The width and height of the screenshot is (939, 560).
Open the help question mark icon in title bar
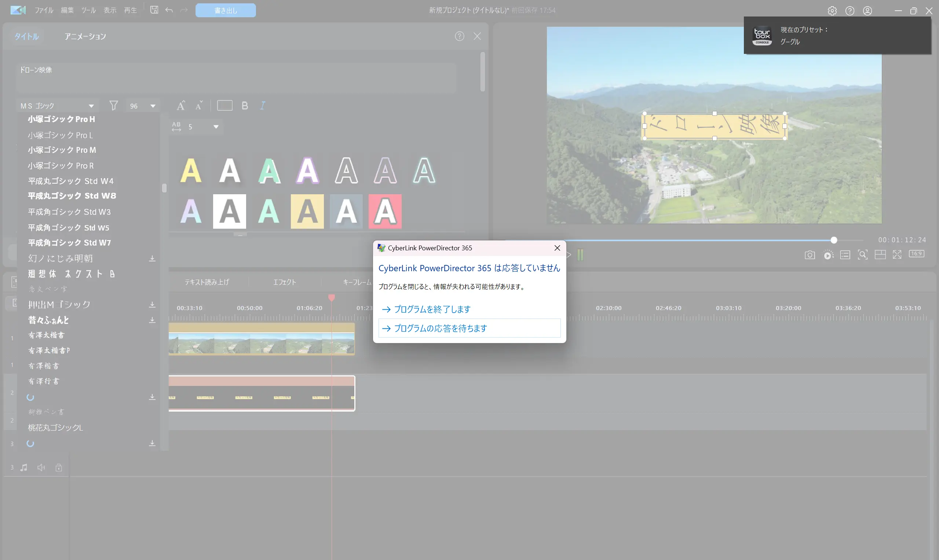[x=850, y=11]
